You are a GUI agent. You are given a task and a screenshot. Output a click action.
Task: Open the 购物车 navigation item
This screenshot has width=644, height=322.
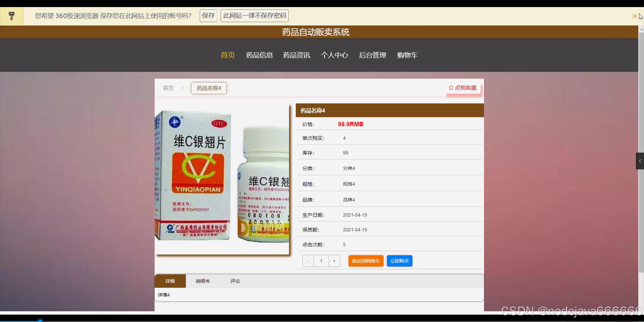(x=407, y=55)
